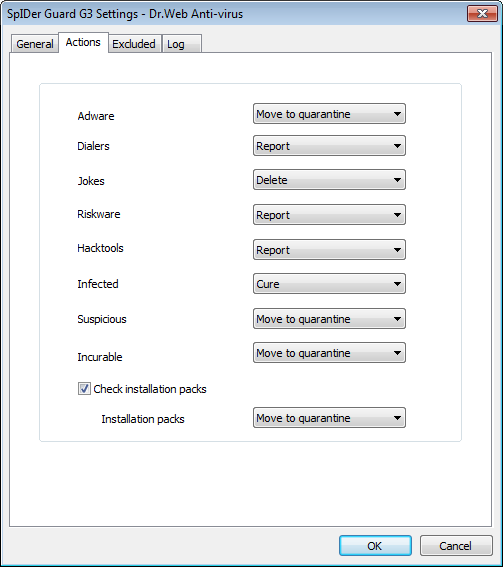This screenshot has width=503, height=567.
Task: Close the SpIDer Guard settings window
Action: pos(482,14)
